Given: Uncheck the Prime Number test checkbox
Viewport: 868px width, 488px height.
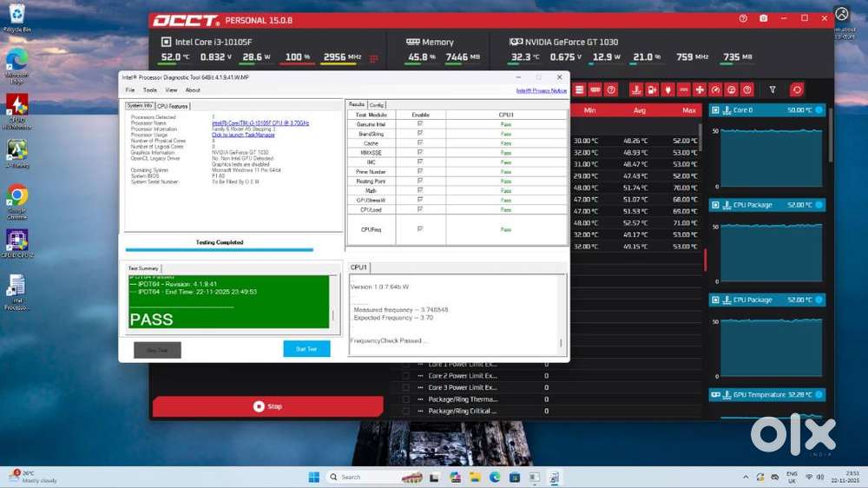Looking at the screenshot, I should pos(420,172).
